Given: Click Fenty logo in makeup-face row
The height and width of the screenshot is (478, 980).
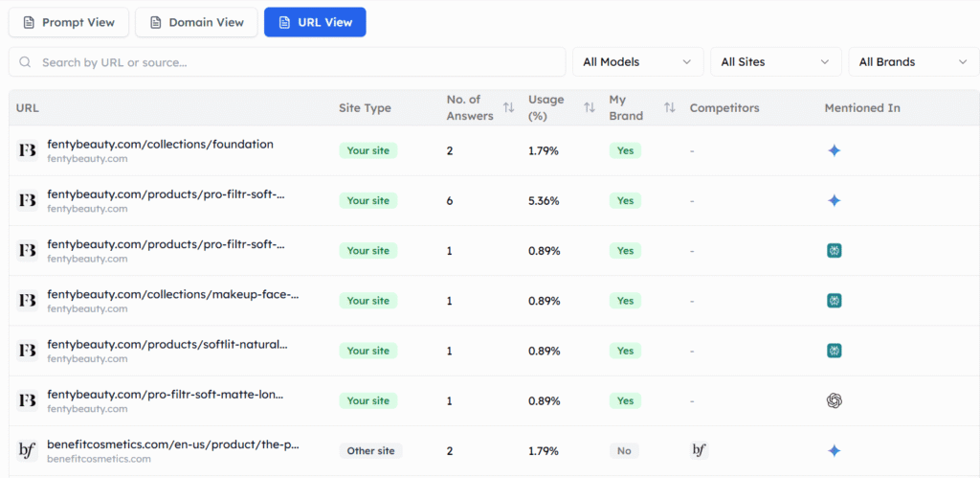Looking at the screenshot, I should pos(28,301).
